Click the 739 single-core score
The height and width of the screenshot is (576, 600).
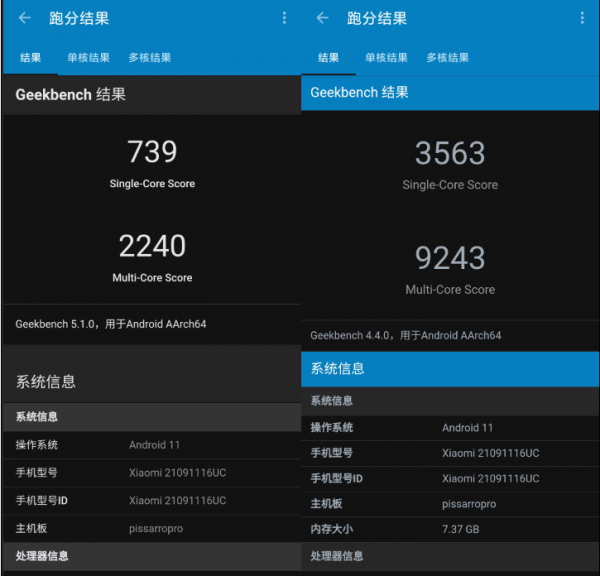coord(152,152)
